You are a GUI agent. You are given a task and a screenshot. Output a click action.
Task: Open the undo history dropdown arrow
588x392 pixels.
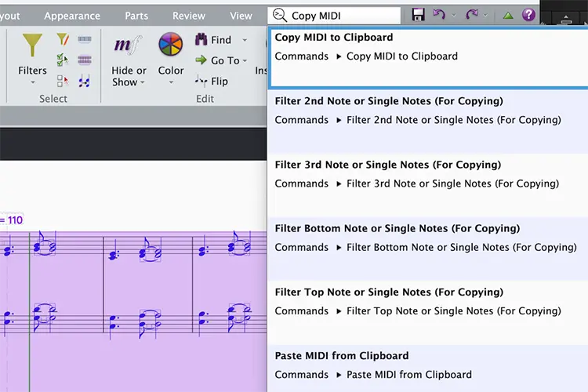coord(454,16)
